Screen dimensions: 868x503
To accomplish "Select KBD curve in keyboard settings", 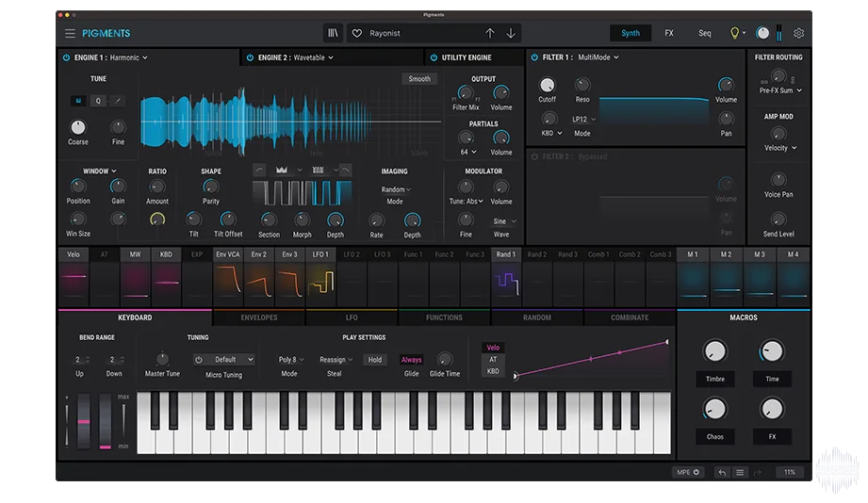I will [493, 371].
